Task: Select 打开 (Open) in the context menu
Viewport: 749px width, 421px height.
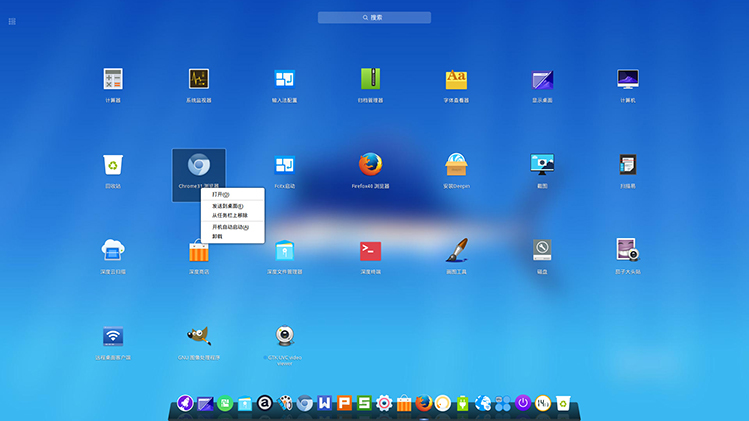Action: coord(220,195)
